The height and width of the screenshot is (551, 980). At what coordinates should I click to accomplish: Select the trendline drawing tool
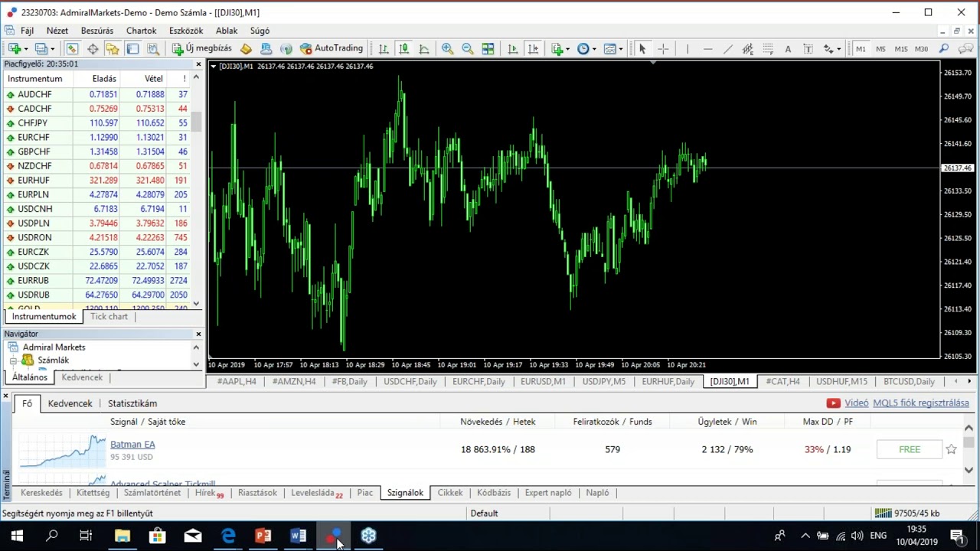coord(727,49)
